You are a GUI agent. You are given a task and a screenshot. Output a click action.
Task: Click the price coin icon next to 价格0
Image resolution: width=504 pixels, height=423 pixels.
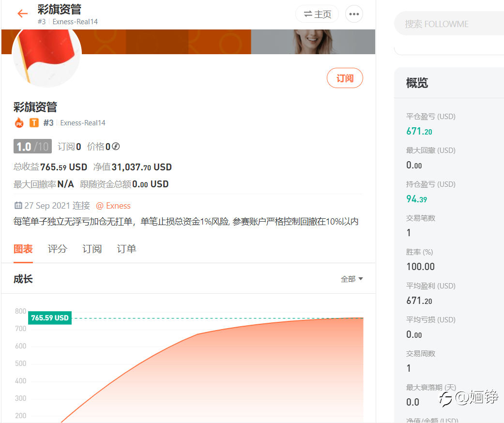[x=116, y=147]
